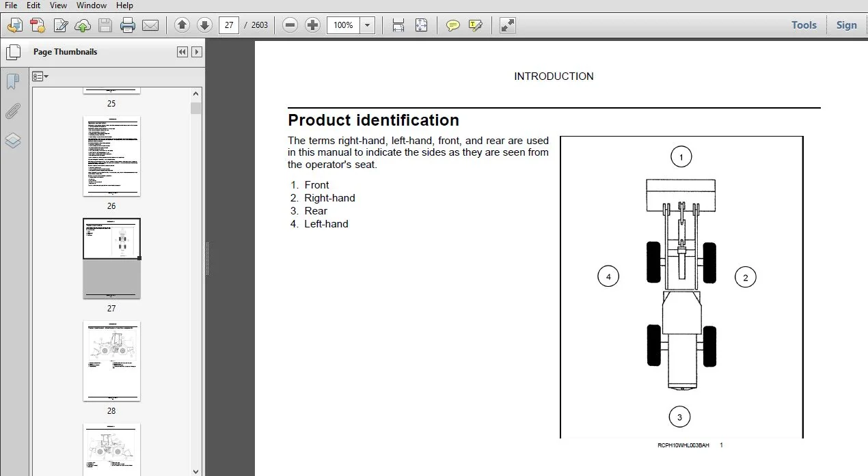Image resolution: width=868 pixels, height=476 pixels.
Task: Click the "1. Front" list item
Action: click(x=310, y=185)
